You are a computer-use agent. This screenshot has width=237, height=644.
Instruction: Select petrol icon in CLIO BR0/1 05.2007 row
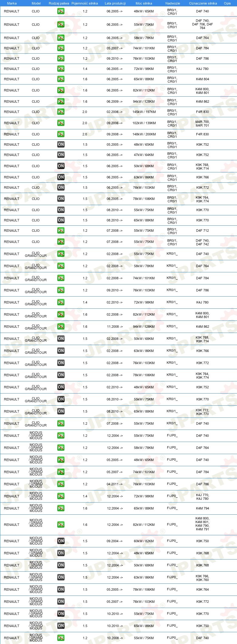pyautogui.click(x=61, y=48)
